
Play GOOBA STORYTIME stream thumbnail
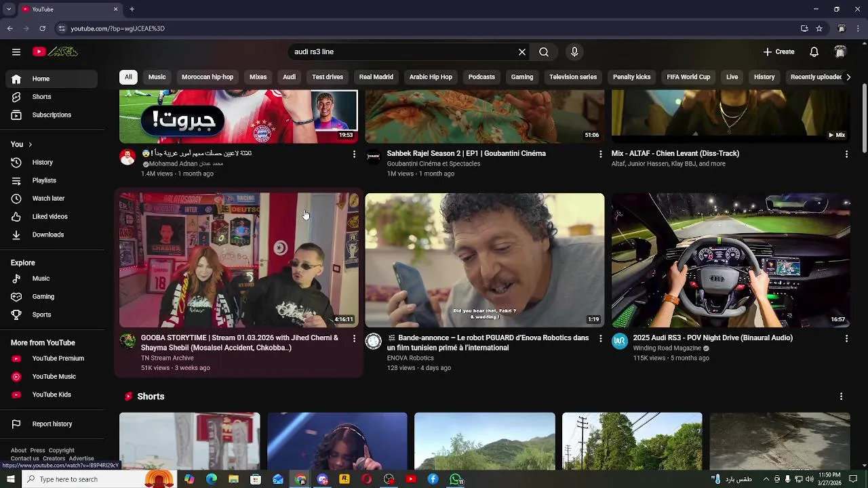[x=239, y=260]
